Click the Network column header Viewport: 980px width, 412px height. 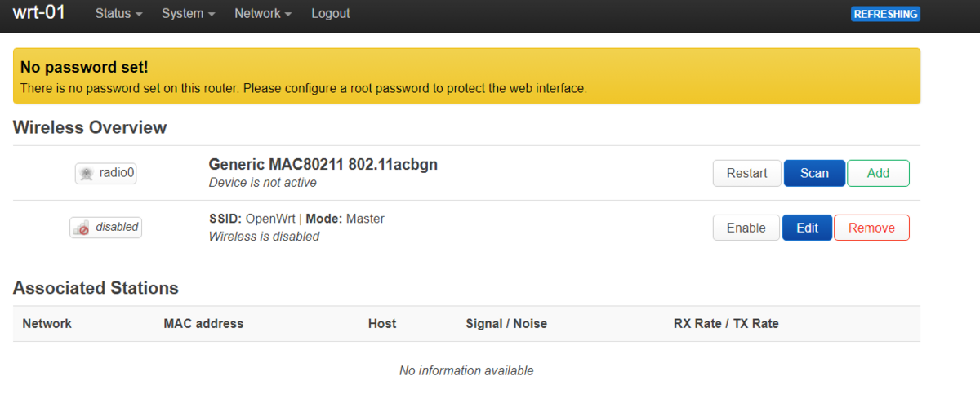(47, 324)
